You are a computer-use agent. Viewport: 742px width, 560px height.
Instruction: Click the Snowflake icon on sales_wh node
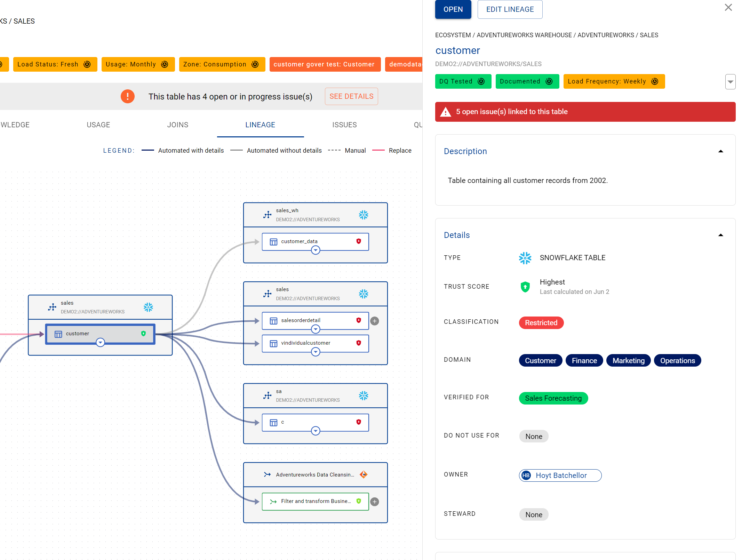click(x=363, y=215)
